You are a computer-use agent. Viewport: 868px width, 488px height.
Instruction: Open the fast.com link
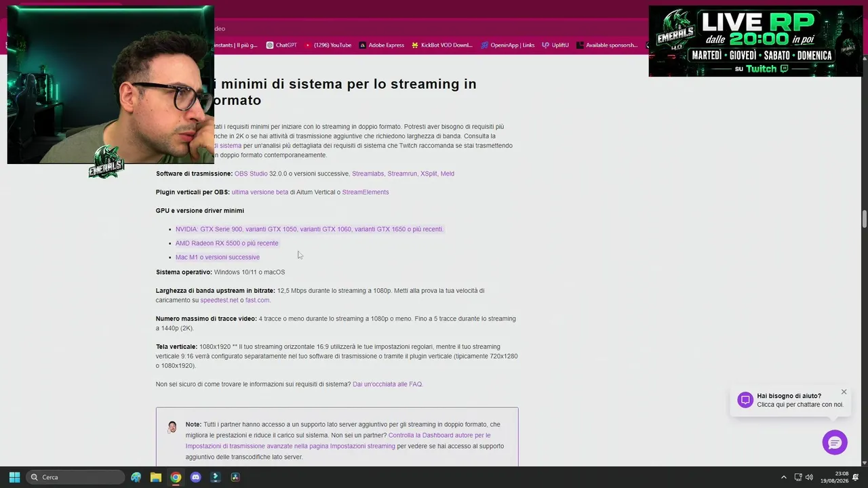(x=258, y=300)
